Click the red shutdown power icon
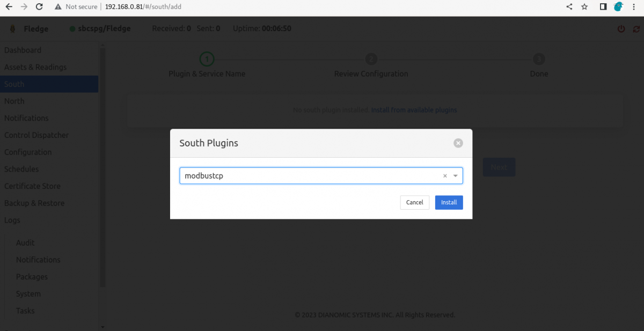The height and width of the screenshot is (331, 644). 621,29
